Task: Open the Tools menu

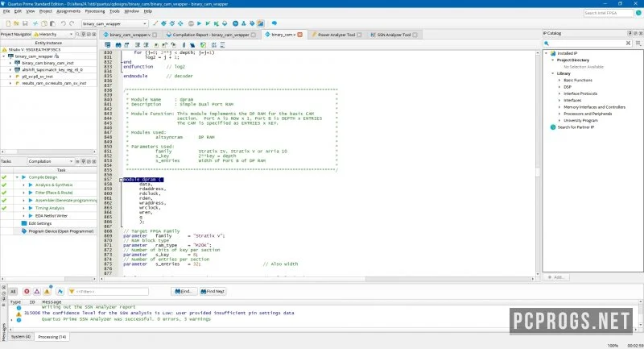Action: coord(114,11)
